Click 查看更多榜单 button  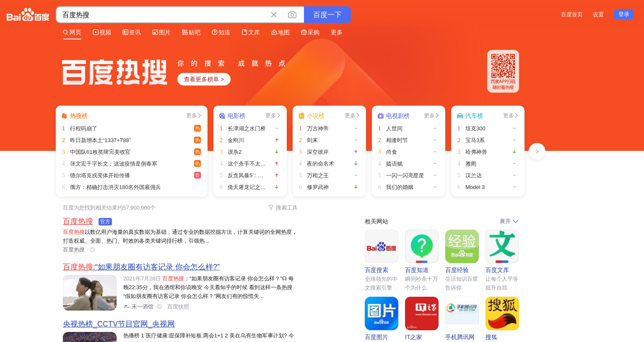[x=204, y=79]
